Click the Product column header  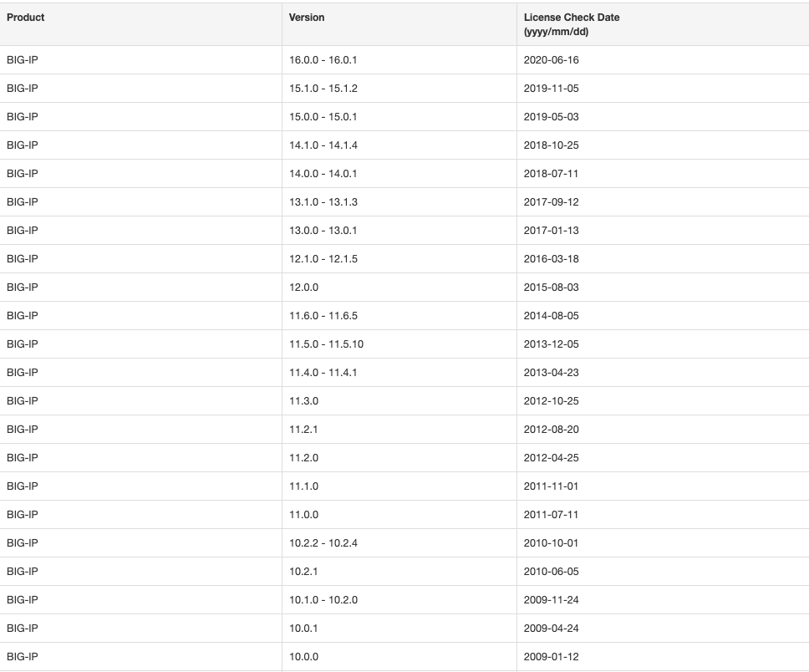26,18
